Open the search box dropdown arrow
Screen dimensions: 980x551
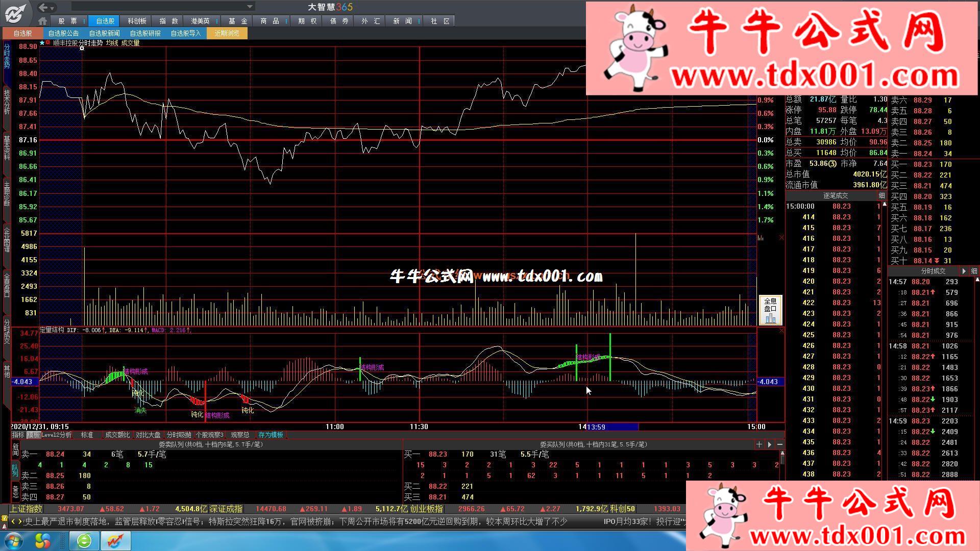click(x=250, y=7)
